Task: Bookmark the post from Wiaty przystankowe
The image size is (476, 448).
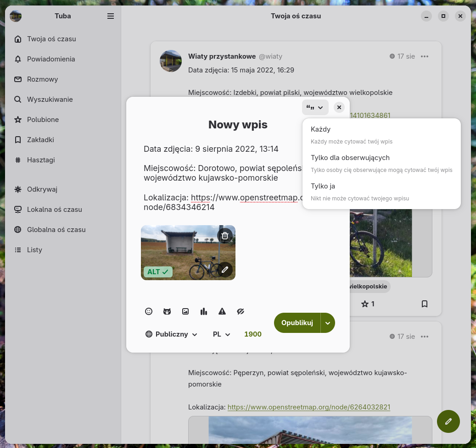Action: [x=425, y=304]
